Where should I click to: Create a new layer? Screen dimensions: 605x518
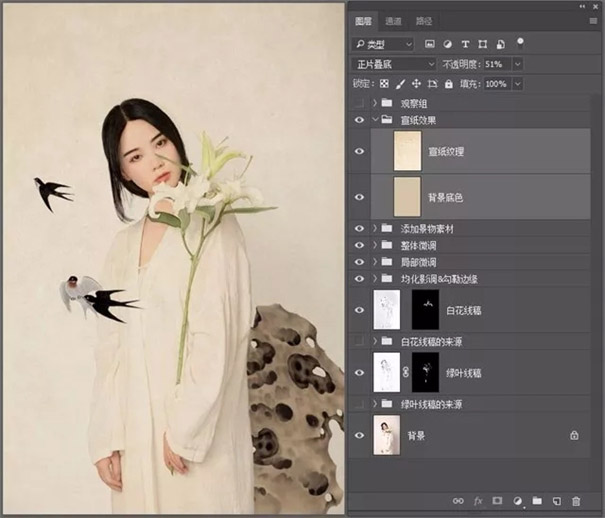point(557,501)
